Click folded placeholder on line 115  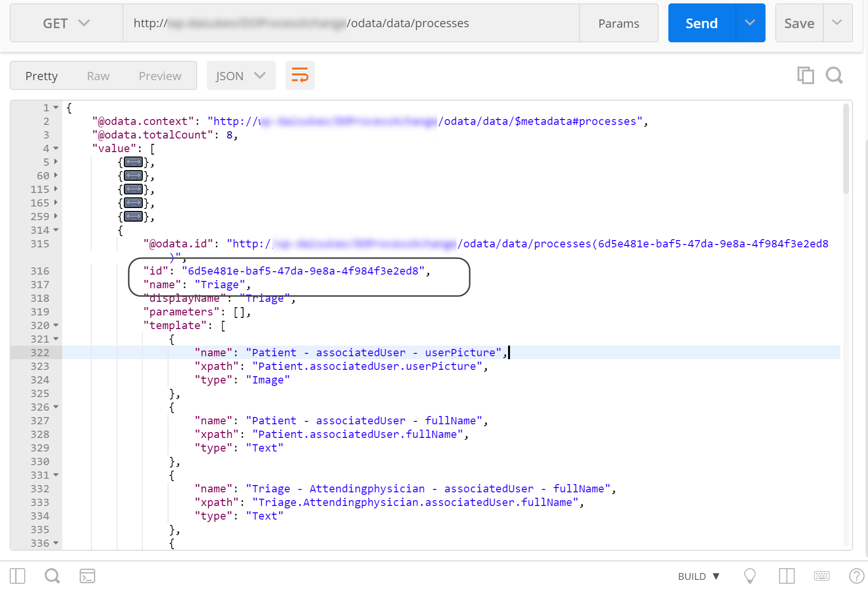[x=134, y=189]
